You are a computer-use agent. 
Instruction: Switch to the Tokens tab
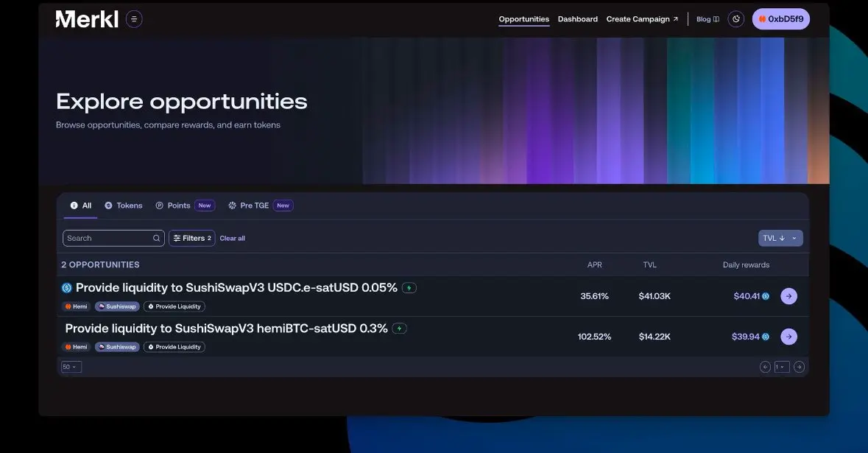click(x=124, y=206)
